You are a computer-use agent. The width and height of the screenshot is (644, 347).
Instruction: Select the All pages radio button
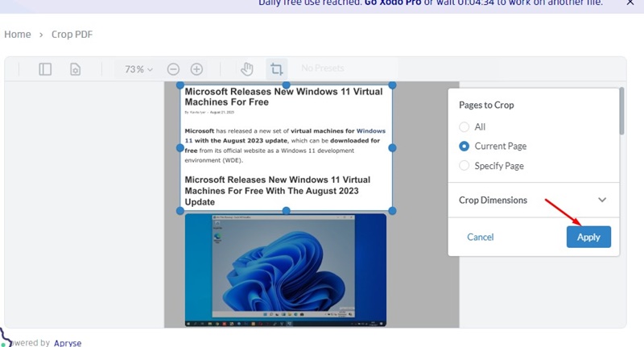click(x=464, y=127)
